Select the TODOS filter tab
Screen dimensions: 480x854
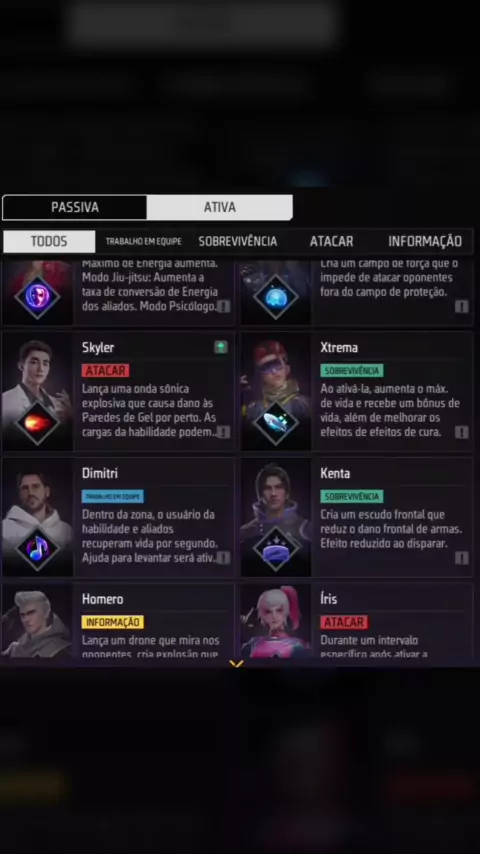[x=49, y=241]
